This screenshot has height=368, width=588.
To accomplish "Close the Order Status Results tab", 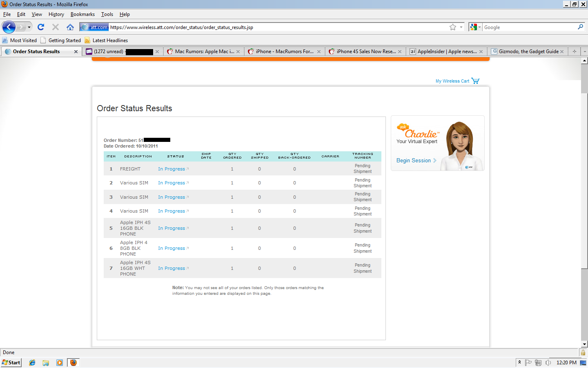I will (x=76, y=52).
